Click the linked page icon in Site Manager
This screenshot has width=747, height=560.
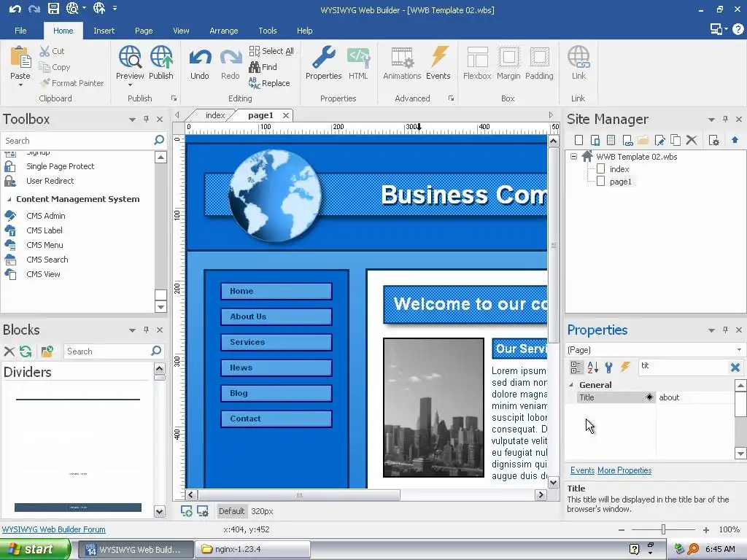(x=627, y=140)
